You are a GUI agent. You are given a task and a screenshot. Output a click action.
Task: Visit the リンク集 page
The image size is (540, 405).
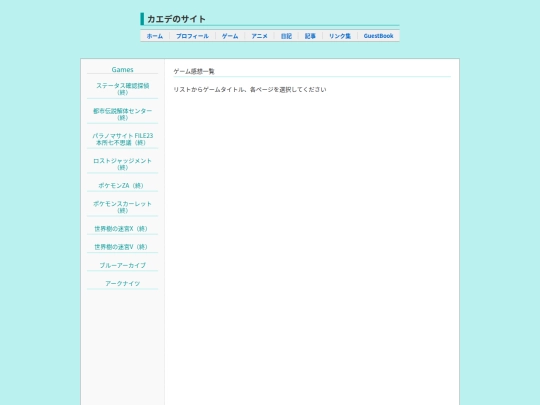click(340, 36)
